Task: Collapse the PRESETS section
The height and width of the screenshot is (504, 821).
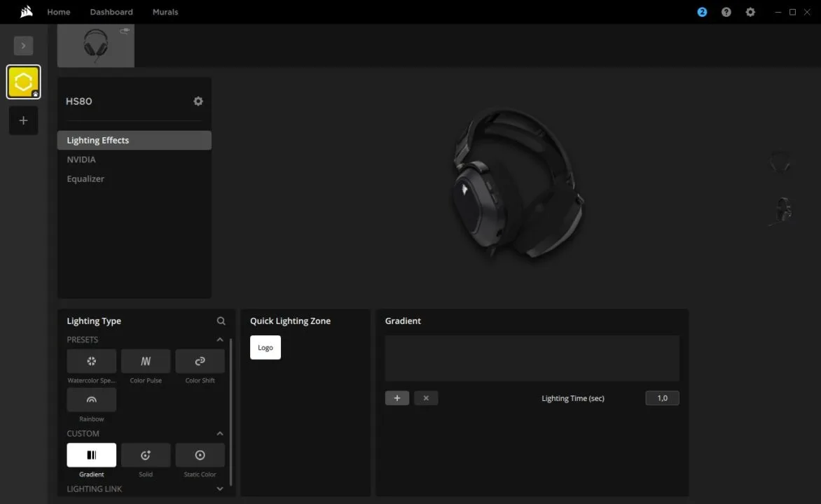Action: point(220,339)
